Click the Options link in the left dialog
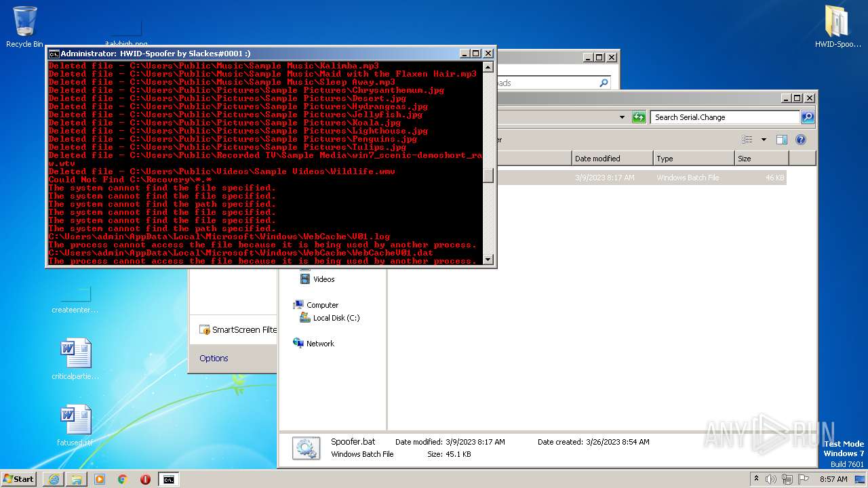The width and height of the screenshot is (868, 488). click(214, 359)
